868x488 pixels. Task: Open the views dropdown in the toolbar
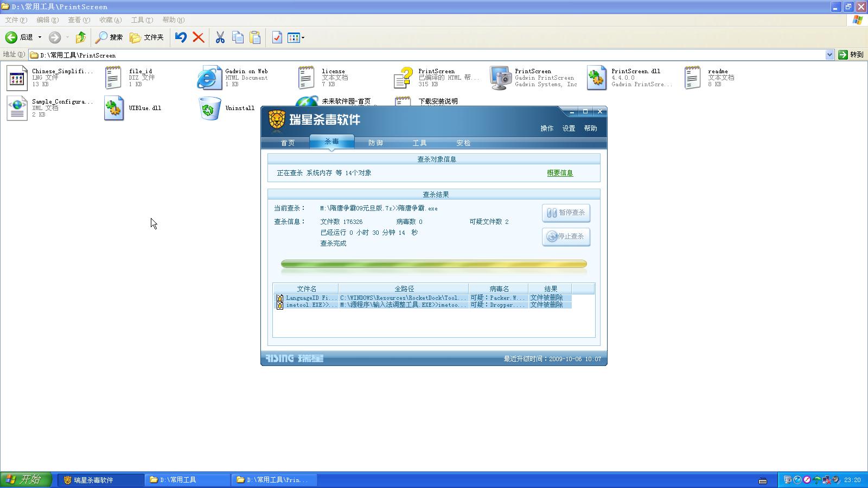296,37
